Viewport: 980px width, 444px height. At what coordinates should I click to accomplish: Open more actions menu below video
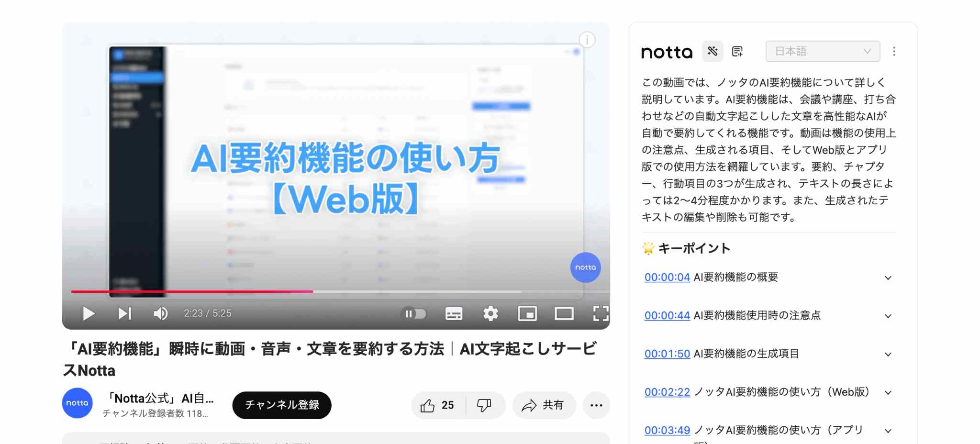[596, 406]
